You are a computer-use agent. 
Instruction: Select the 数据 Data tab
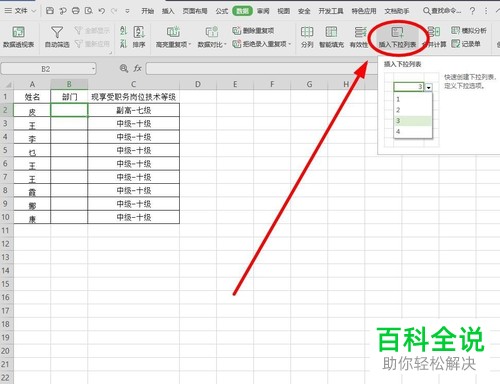click(x=242, y=11)
